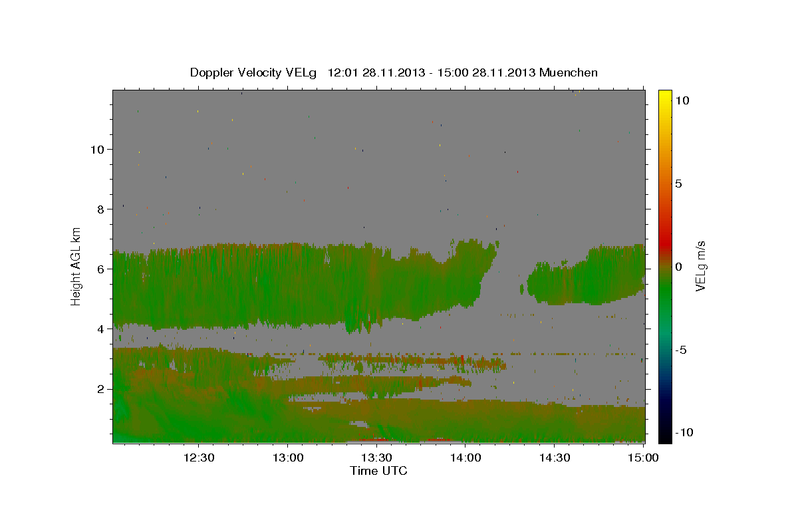Click the yellow top of the colorbar
The image size is (798, 532).
coord(665,96)
